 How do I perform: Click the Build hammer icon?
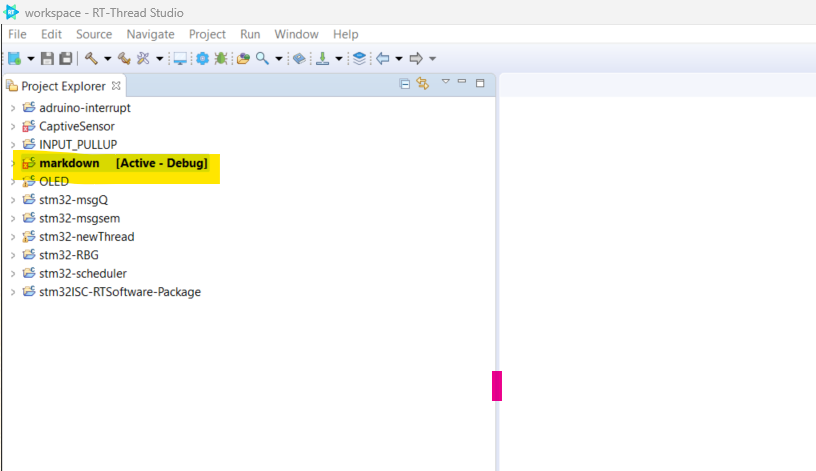(x=91, y=59)
